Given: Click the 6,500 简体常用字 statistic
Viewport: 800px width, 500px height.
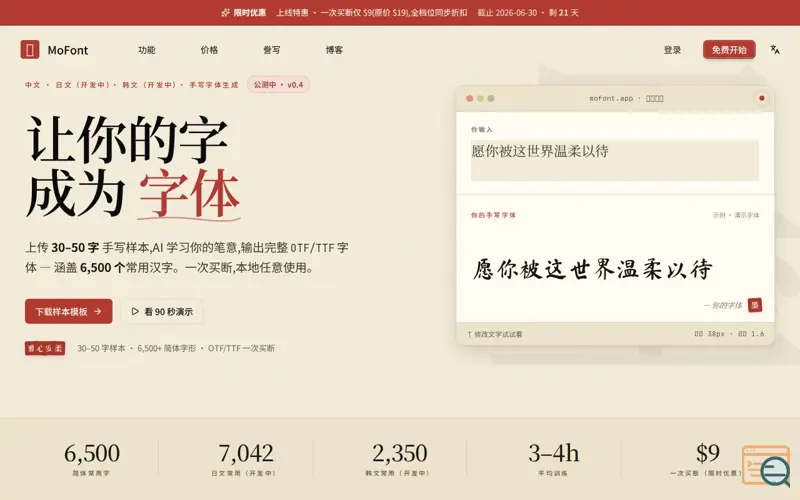Looking at the screenshot, I should coord(92,459).
